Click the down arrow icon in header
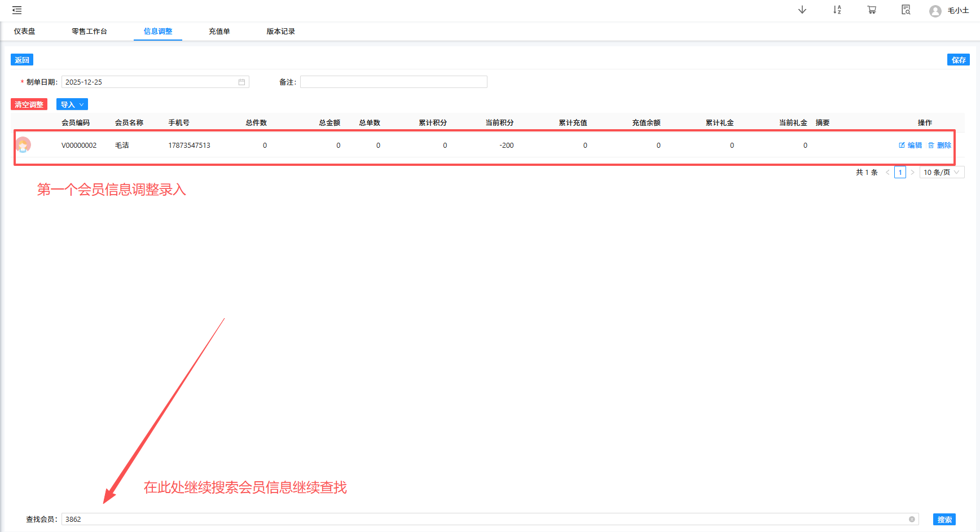Screen dimensions: 980x532 click(x=802, y=10)
